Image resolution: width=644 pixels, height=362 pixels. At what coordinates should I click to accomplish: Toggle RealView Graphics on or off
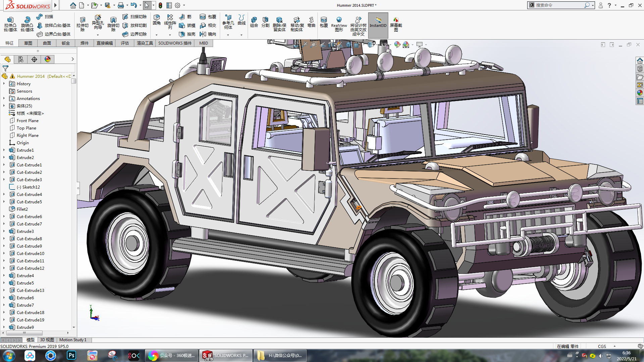click(339, 24)
